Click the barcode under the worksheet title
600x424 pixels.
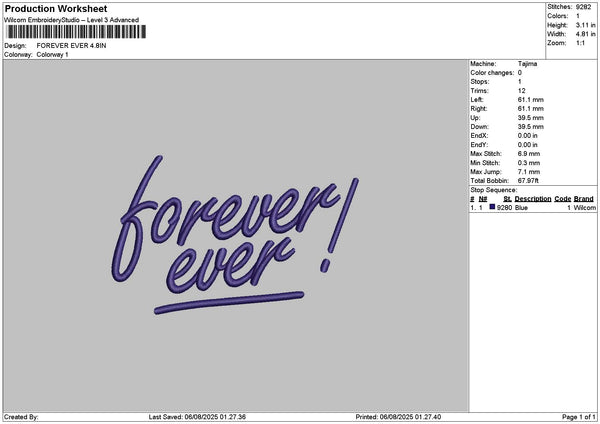[76, 32]
